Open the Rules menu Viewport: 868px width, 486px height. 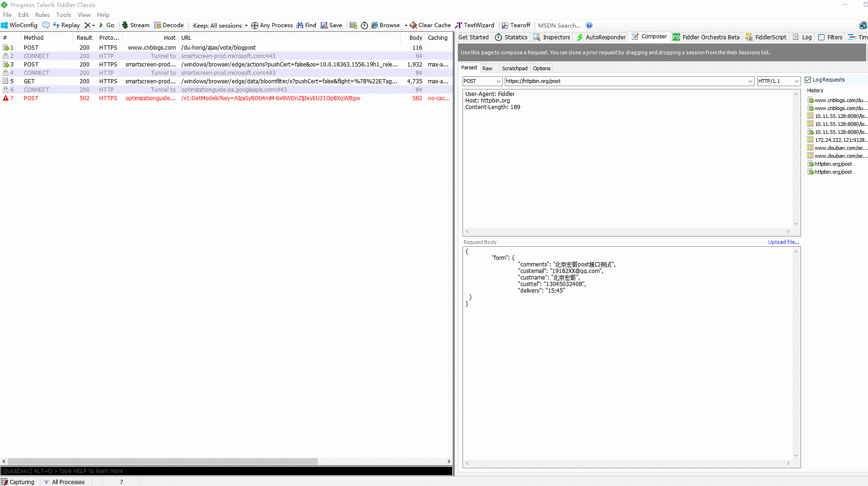pyautogui.click(x=42, y=15)
